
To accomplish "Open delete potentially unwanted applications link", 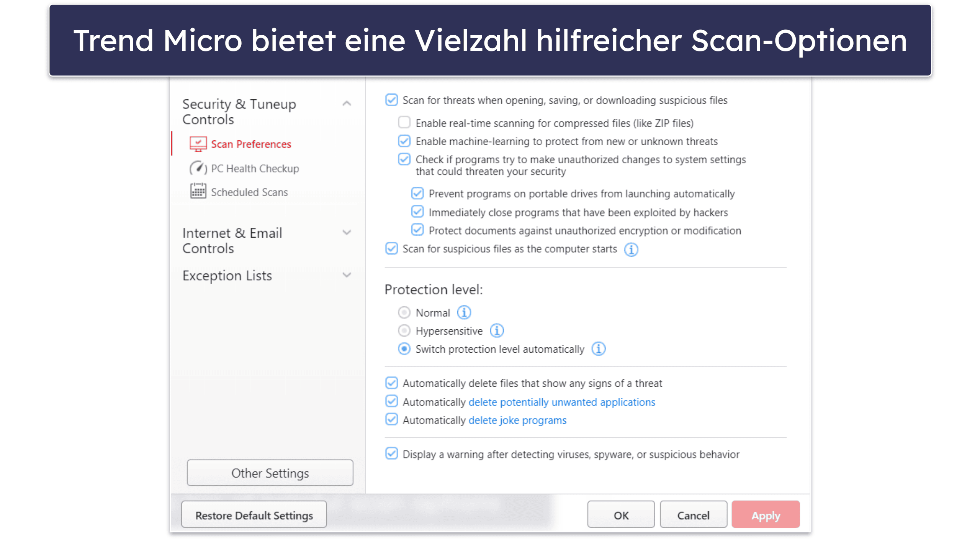I will (x=562, y=402).
